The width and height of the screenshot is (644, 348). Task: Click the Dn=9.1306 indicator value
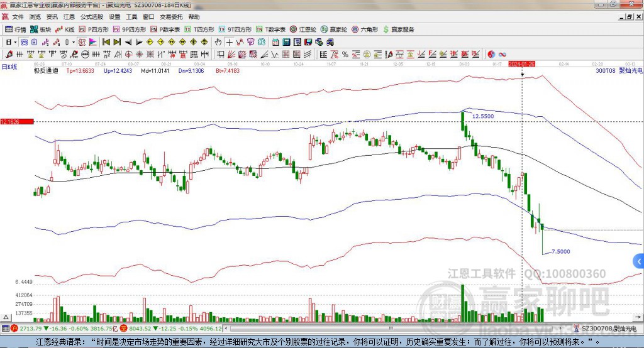(x=191, y=70)
